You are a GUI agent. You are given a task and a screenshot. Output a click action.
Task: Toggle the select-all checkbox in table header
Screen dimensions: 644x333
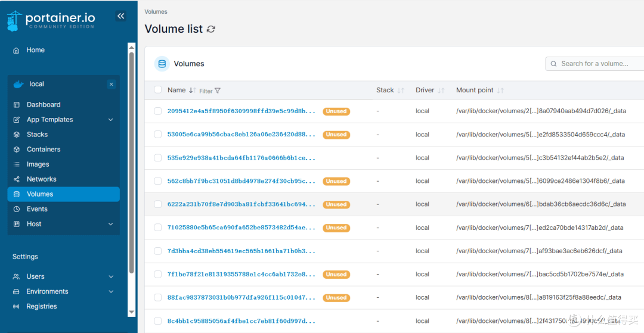pyautogui.click(x=157, y=90)
